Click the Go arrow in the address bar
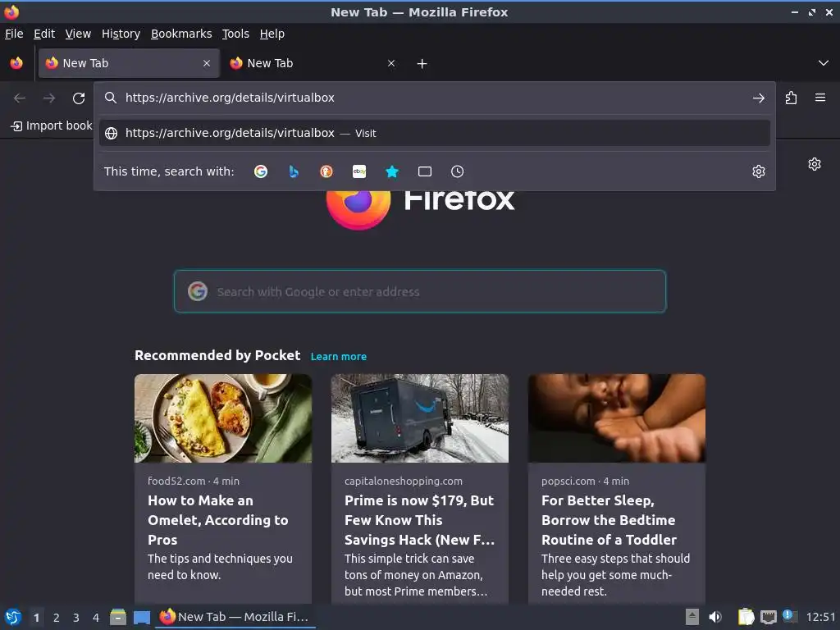The width and height of the screenshot is (840, 630). [758, 98]
